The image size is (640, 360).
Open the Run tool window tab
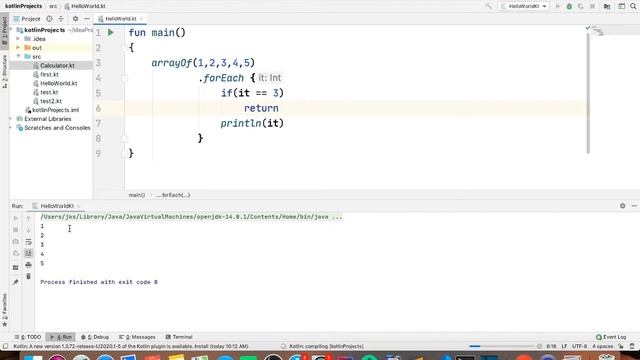tap(60, 337)
